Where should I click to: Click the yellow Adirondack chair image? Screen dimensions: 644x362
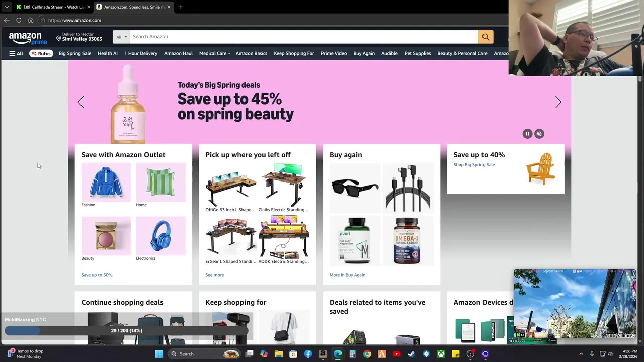[x=540, y=169]
